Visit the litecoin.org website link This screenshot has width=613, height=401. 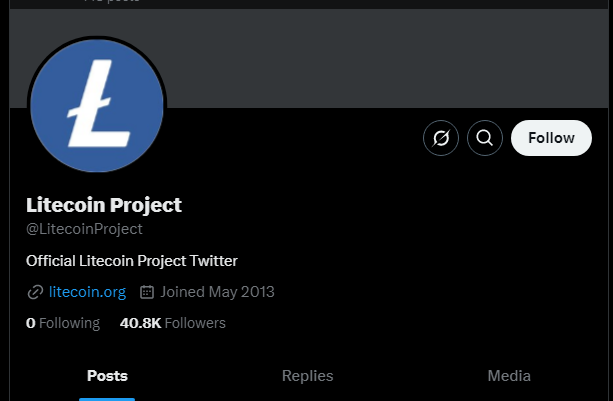87,292
